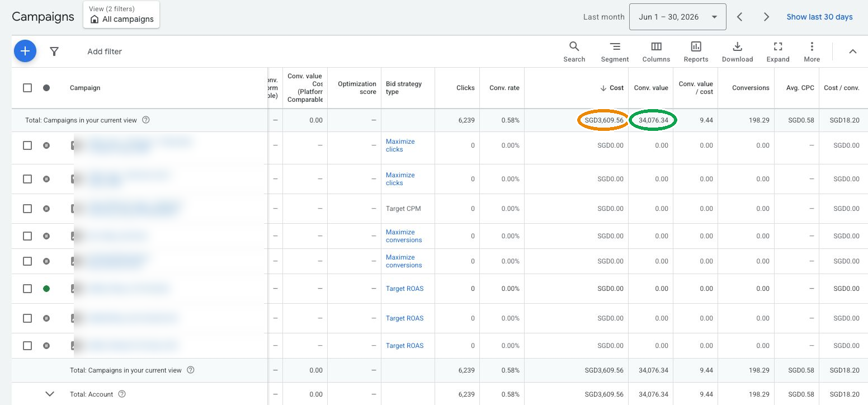Open the More three-dot menu
The height and width of the screenshot is (405, 868).
coord(812,51)
